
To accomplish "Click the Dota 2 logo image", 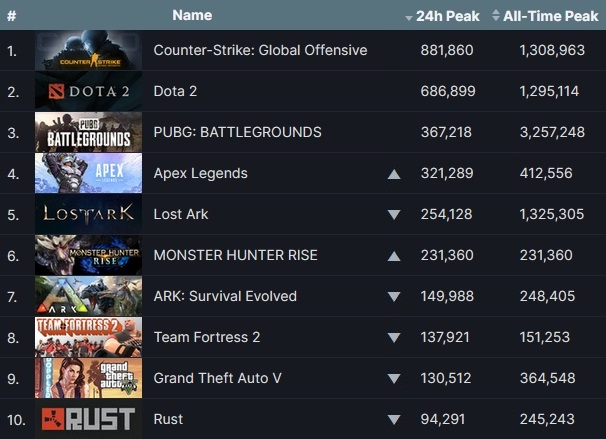I will 88,92.
